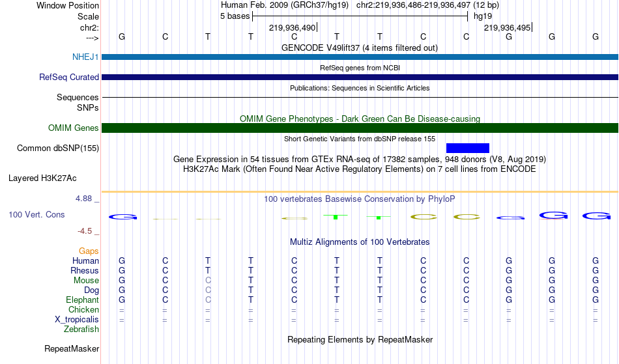Click the Gaps alignment row label
The image size is (619, 364).
click(89, 251)
